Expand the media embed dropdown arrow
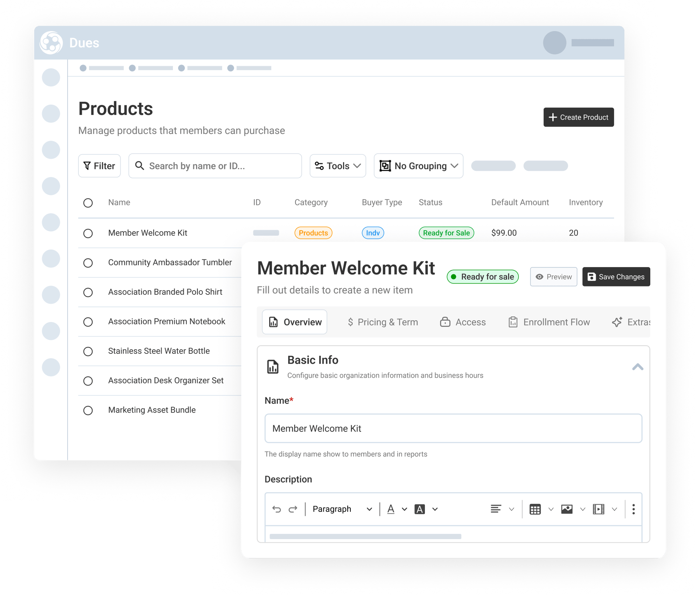Image resolution: width=700 pixels, height=595 pixels. tap(614, 509)
